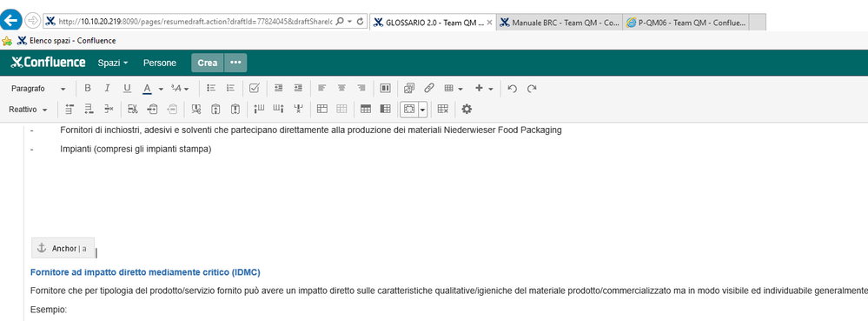This screenshot has width=868, height=321.
Task: Open the Persone page
Action: click(159, 63)
